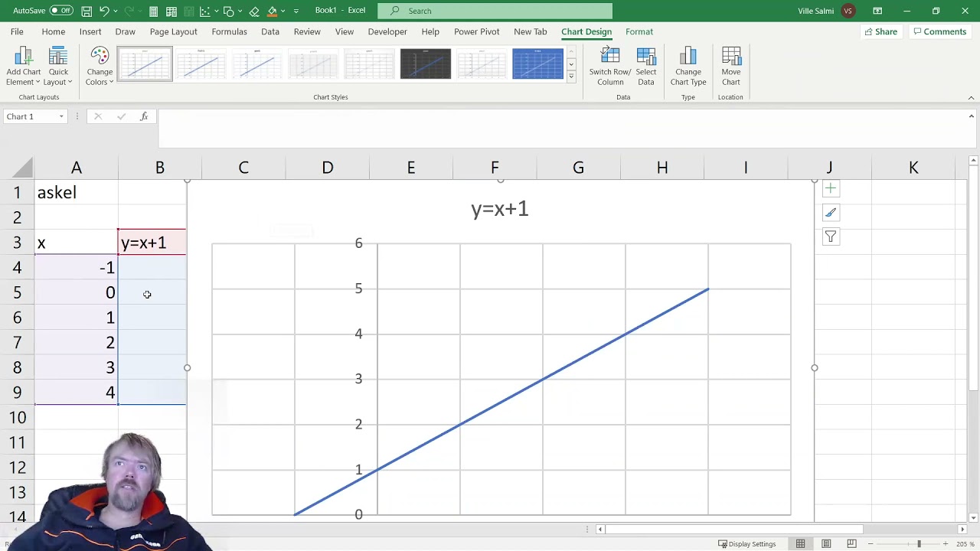The width and height of the screenshot is (980, 551).
Task: Click the Move Chart button
Action: (x=731, y=67)
